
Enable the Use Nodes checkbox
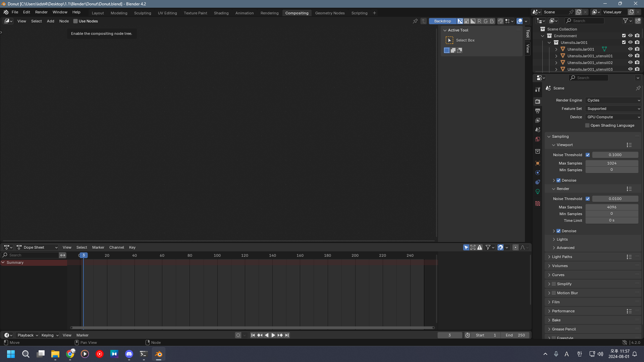pos(75,21)
